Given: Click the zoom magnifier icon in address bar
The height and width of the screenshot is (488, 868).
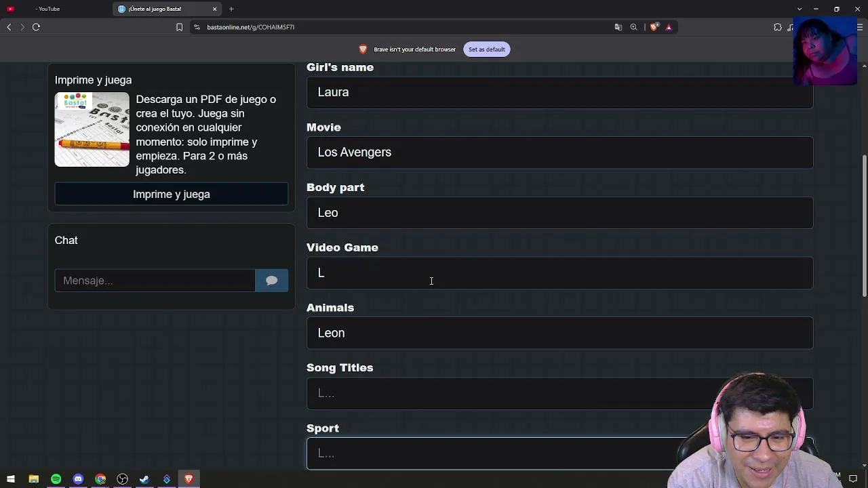Looking at the screenshot, I should click(x=634, y=27).
